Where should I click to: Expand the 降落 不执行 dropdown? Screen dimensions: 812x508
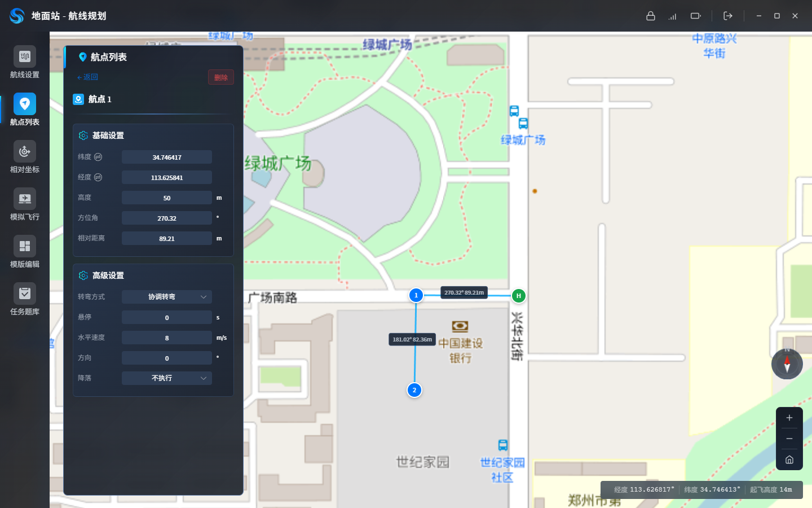click(167, 378)
